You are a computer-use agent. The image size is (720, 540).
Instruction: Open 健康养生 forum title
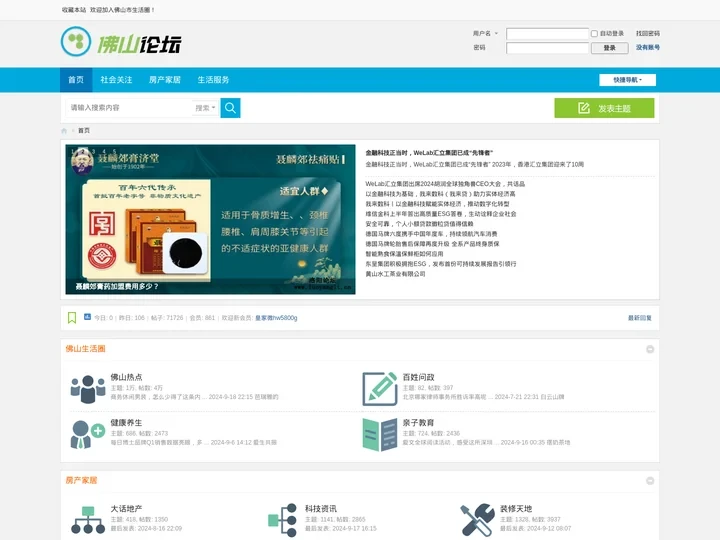126,422
